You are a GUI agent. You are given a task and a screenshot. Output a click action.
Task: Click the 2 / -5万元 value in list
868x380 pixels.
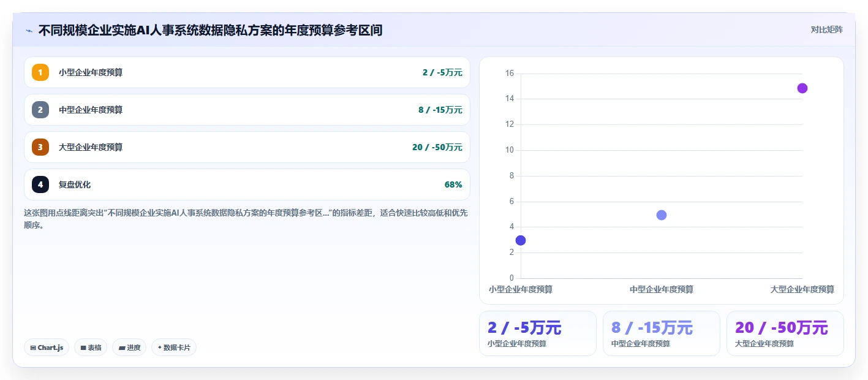click(442, 72)
